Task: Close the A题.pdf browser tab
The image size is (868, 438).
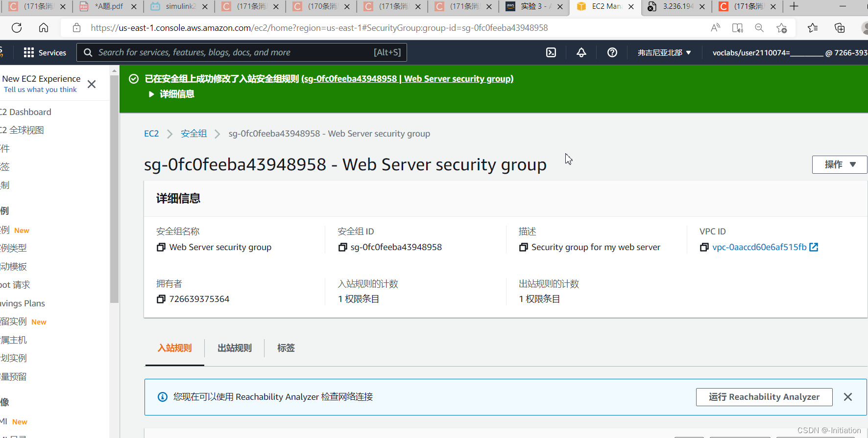Action: pos(134,6)
